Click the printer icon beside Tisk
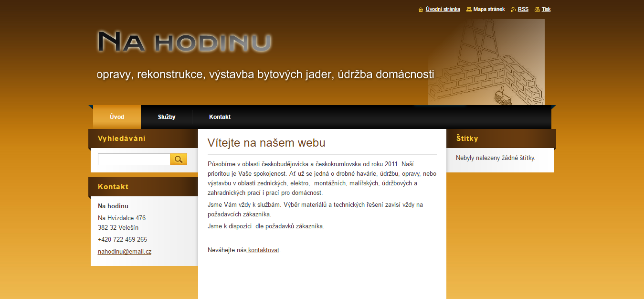Screen dimensions: 644x299 (537, 10)
